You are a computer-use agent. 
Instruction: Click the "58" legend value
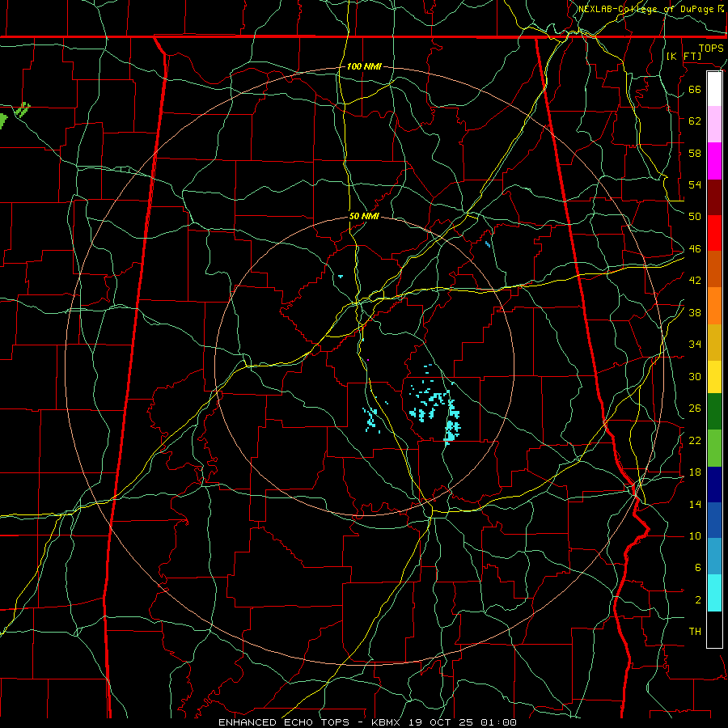click(x=695, y=153)
